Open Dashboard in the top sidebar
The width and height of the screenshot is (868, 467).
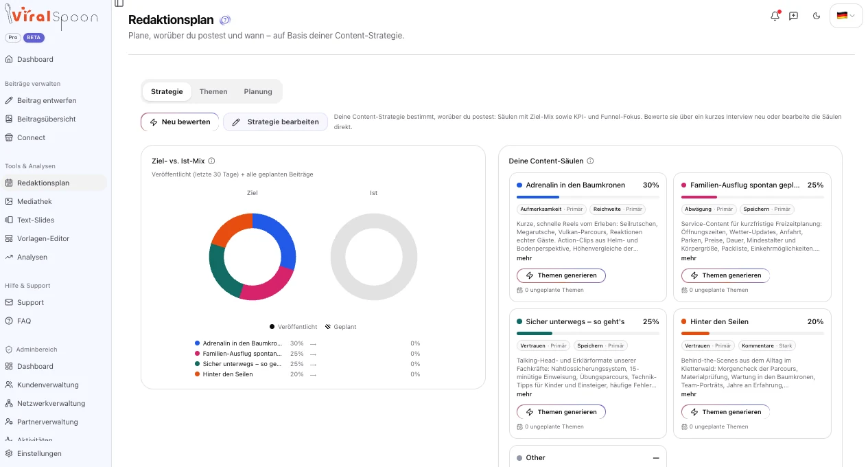[x=55, y=59]
